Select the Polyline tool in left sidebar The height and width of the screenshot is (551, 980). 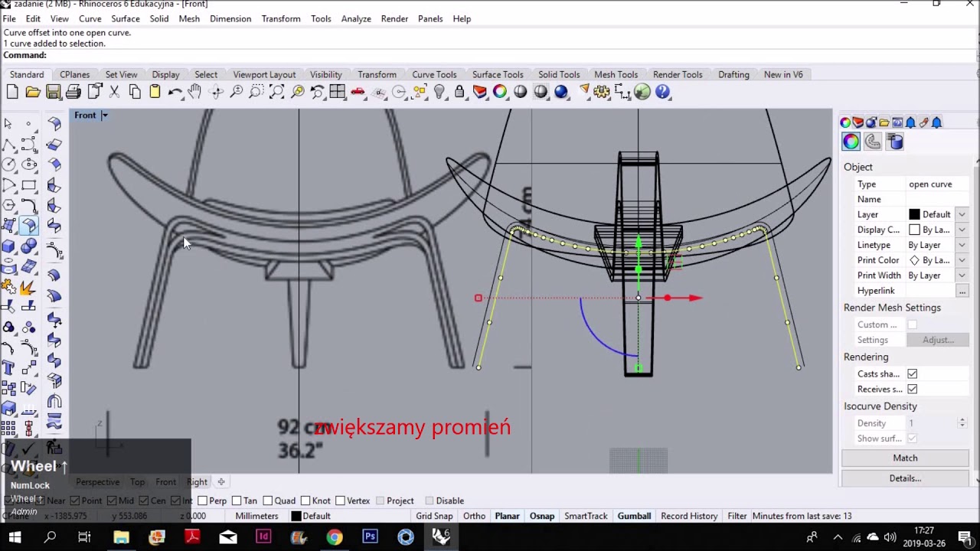[9, 145]
